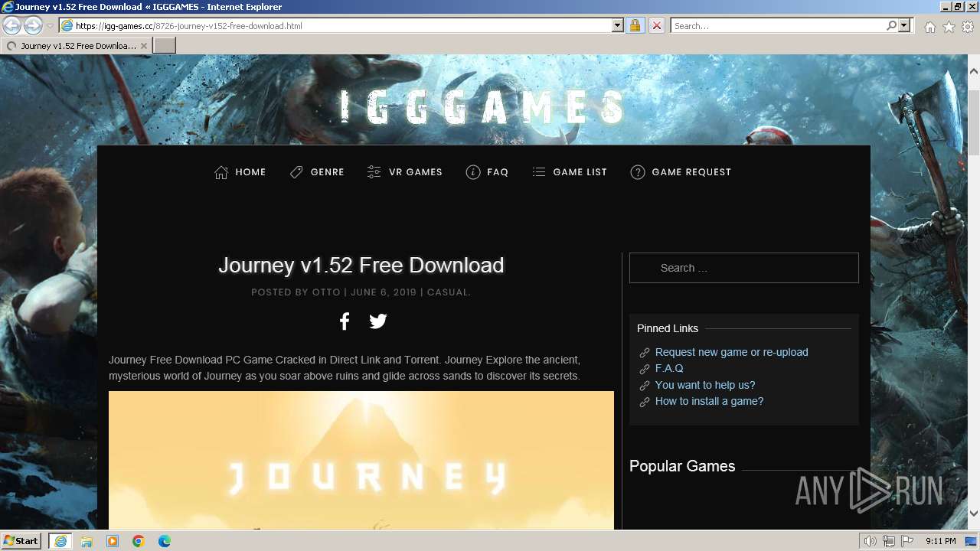Open File Explorer from the taskbar
This screenshot has height=551, width=980.
coord(87,541)
